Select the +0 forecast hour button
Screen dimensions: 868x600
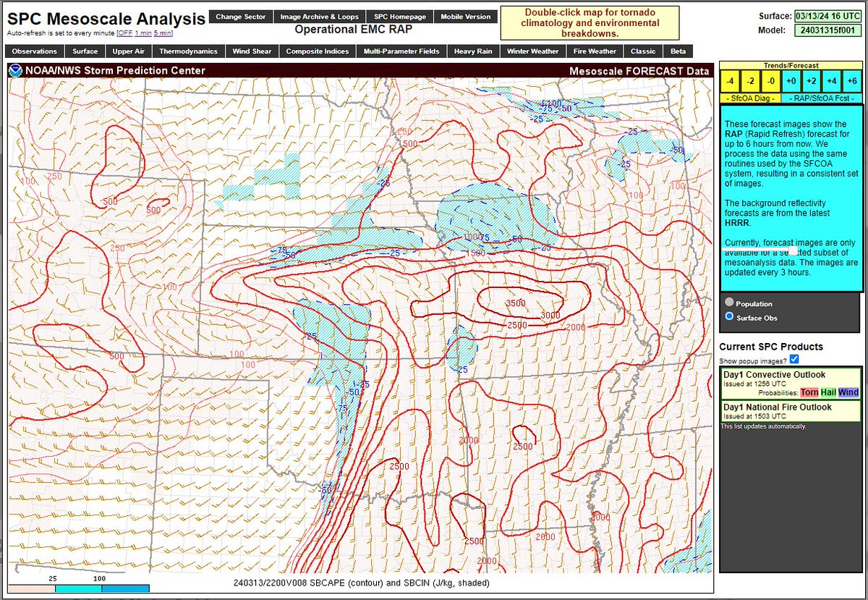(791, 80)
